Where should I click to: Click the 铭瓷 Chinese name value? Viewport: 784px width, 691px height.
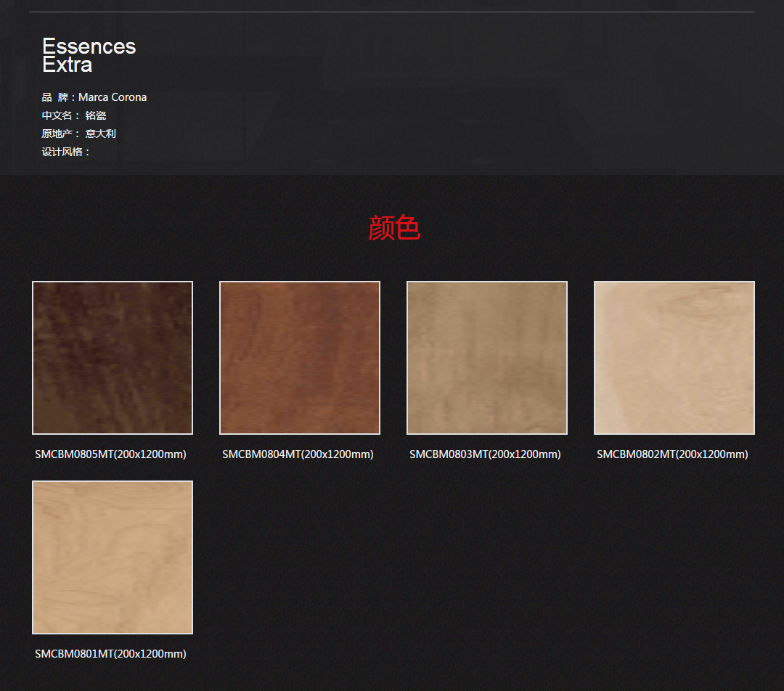click(x=96, y=115)
